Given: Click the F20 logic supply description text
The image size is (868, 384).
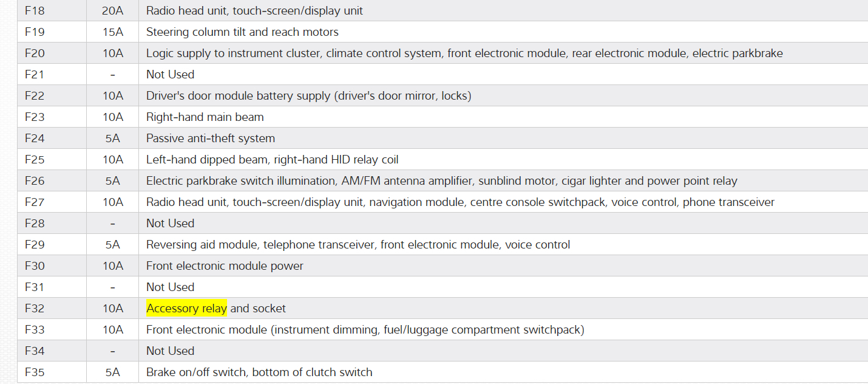Looking at the screenshot, I should tap(464, 53).
